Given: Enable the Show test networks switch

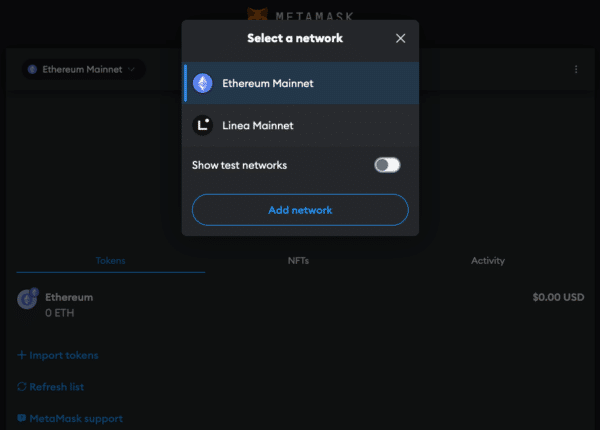Looking at the screenshot, I should pos(387,165).
